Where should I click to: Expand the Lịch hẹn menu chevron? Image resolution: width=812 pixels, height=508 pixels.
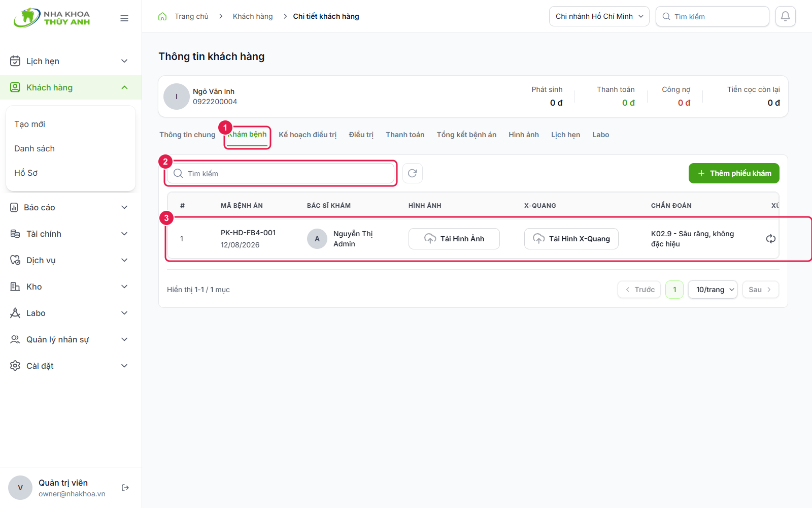click(124, 61)
